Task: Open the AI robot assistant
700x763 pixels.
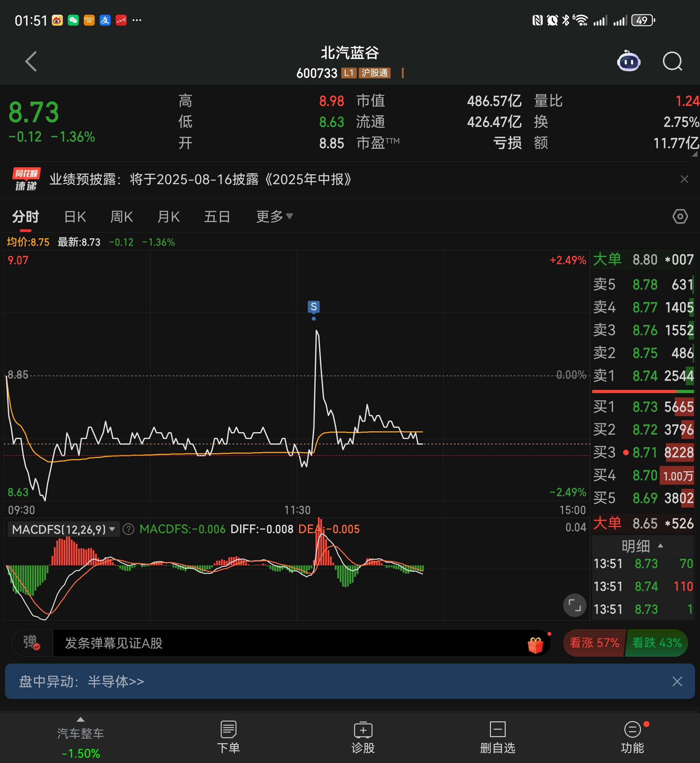Action: 629,61
